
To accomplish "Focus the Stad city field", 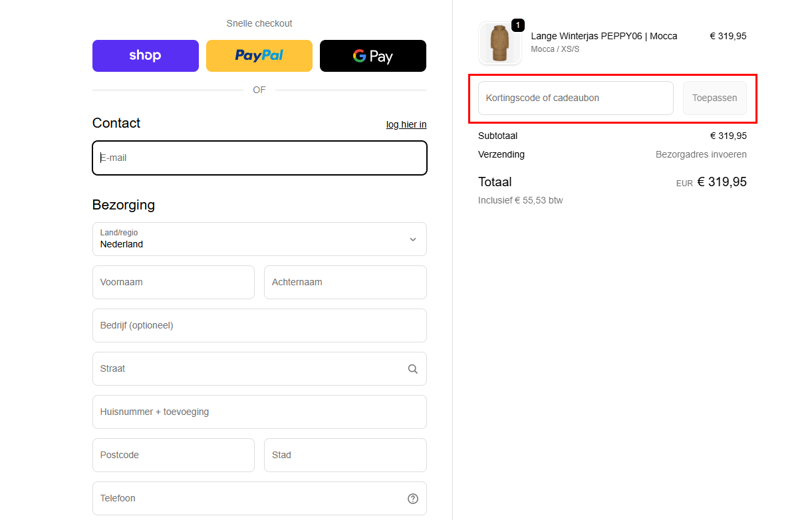I will (344, 455).
